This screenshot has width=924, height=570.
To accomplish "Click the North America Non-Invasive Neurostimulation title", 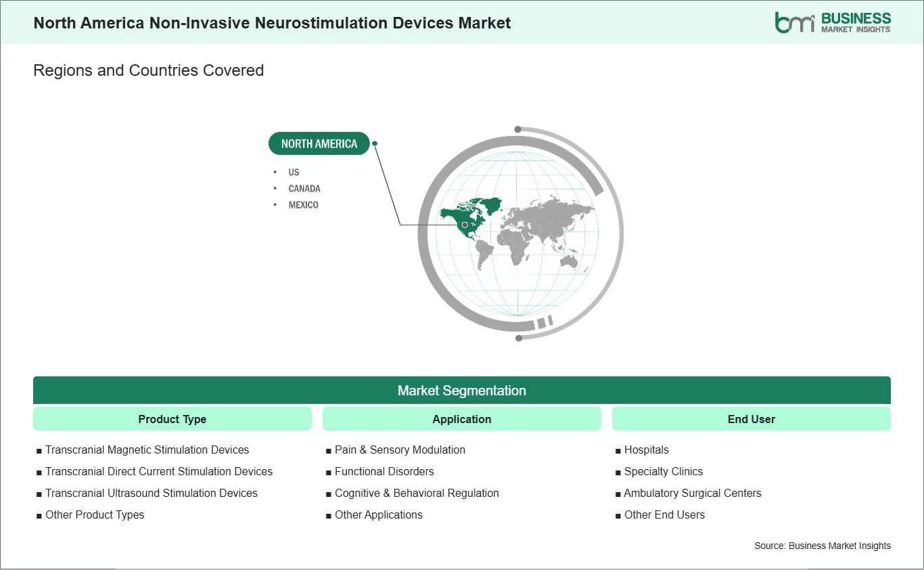I will coord(273,22).
